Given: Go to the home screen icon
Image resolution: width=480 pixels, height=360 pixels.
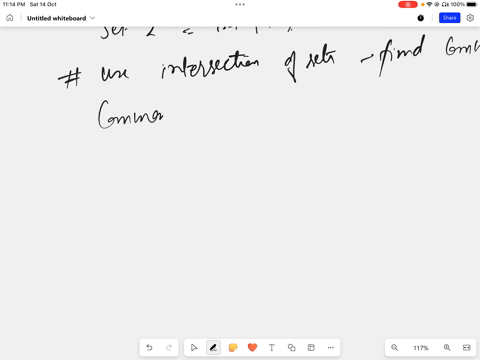Looking at the screenshot, I should pos(10,18).
